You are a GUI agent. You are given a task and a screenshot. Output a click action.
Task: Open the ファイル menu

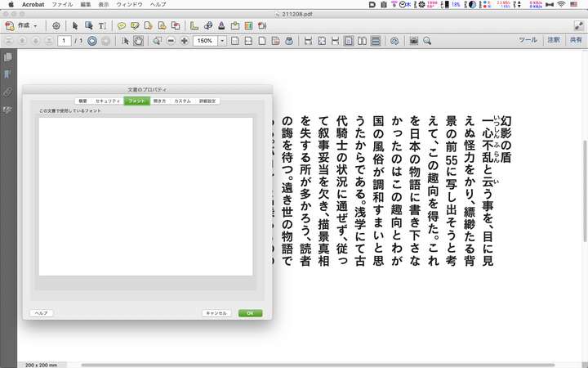pos(62,5)
